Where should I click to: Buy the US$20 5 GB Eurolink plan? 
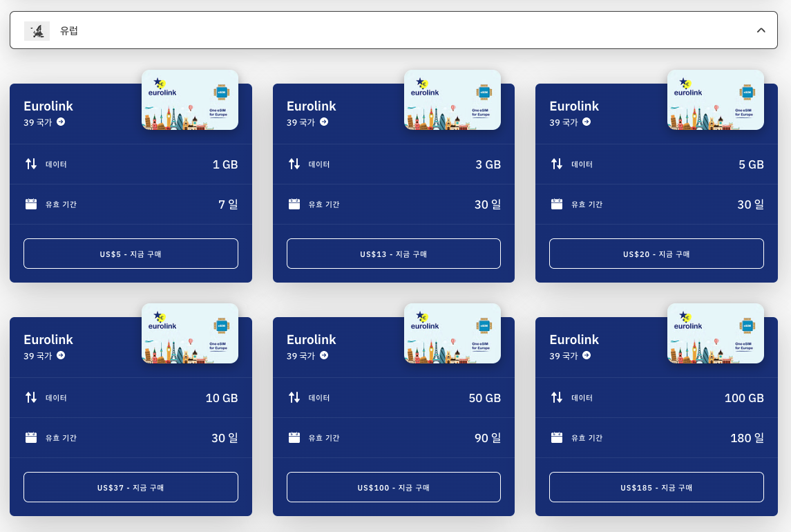click(656, 254)
